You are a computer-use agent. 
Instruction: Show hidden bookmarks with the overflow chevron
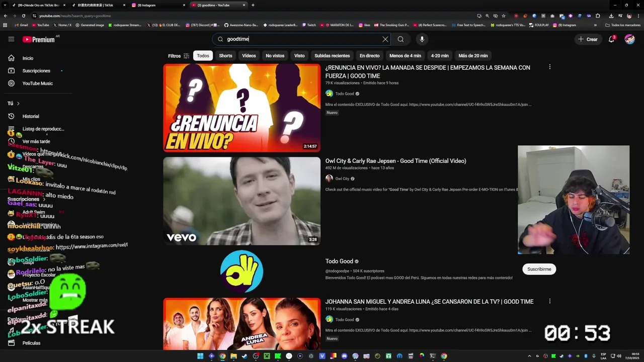tap(595, 25)
